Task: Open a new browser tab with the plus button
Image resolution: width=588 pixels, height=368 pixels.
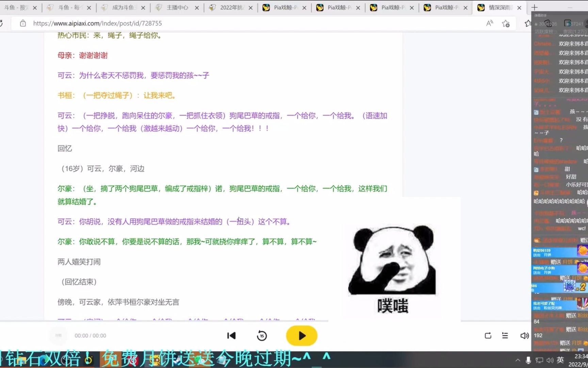Action: tap(534, 7)
